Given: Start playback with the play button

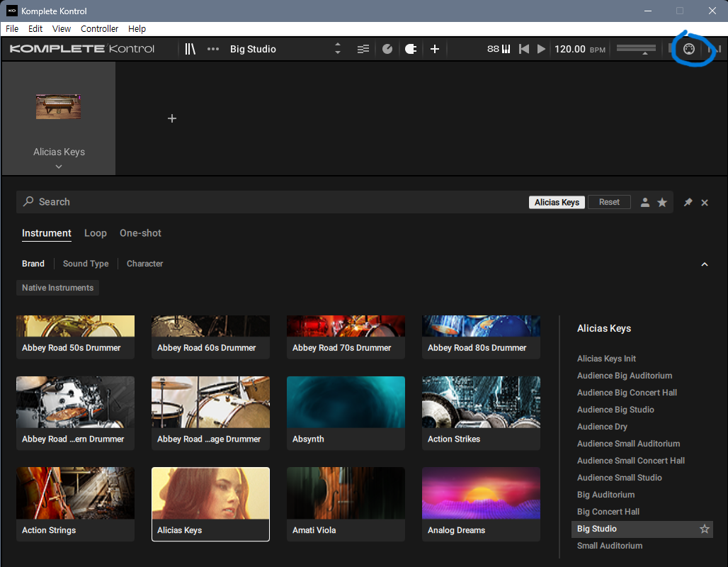Looking at the screenshot, I should pos(541,49).
